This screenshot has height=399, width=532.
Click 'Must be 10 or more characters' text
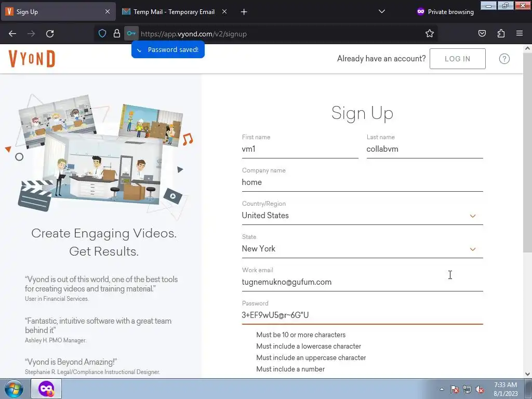pos(301,335)
